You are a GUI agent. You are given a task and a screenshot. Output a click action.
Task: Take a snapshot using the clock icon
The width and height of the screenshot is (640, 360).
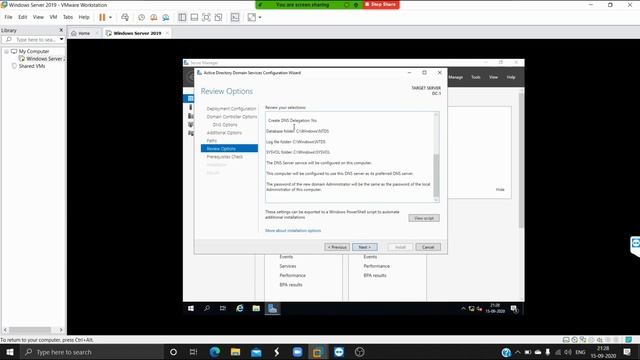pyautogui.click(x=141, y=17)
